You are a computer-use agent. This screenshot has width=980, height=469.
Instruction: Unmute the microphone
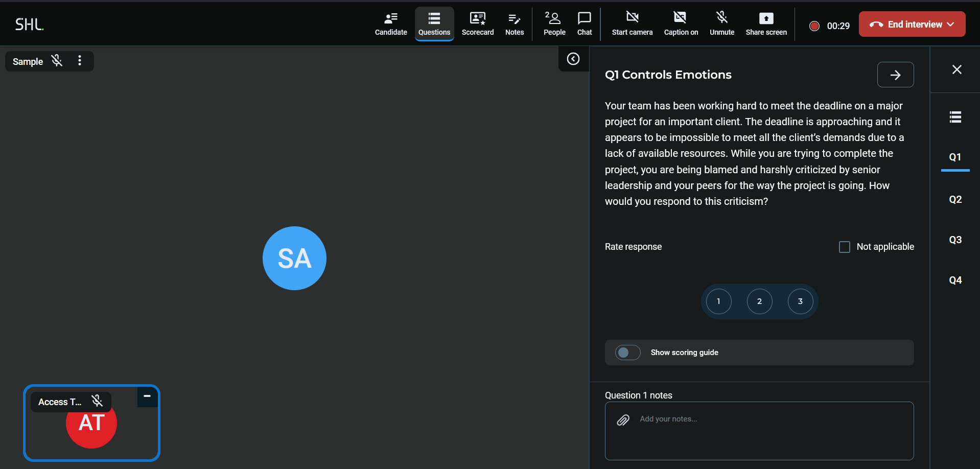click(721, 24)
